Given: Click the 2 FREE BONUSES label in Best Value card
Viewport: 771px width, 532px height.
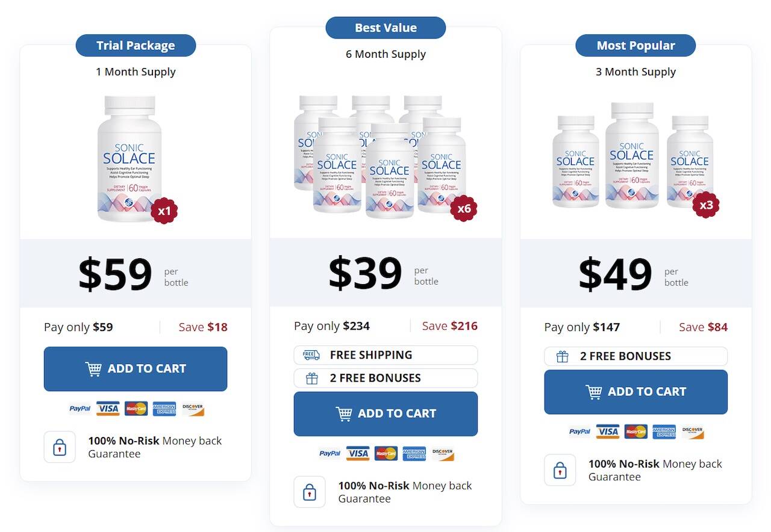Looking at the screenshot, I should click(x=375, y=378).
